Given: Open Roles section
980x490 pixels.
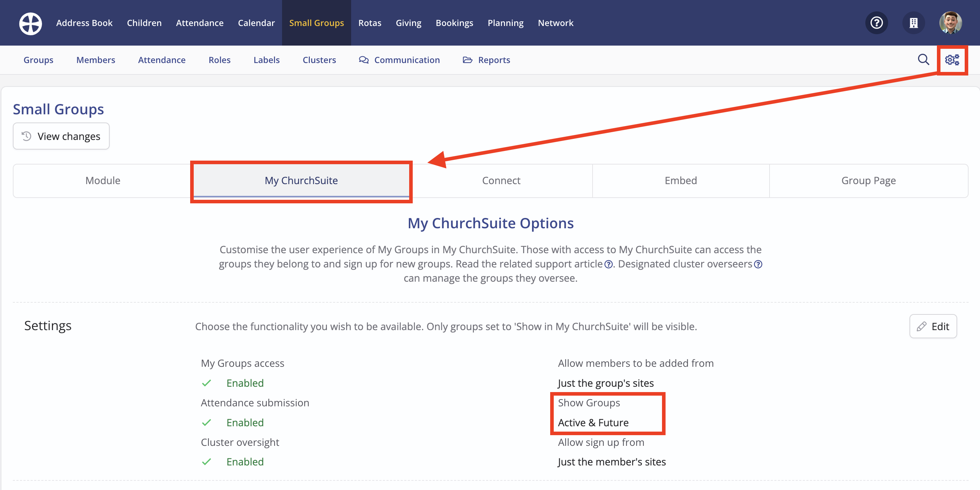Looking at the screenshot, I should pyautogui.click(x=219, y=60).
